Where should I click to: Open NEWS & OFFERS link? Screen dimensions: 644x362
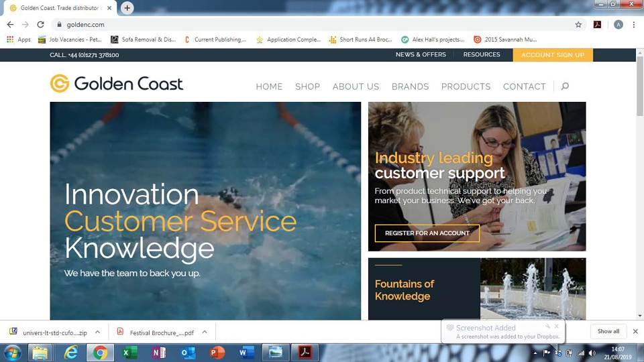(421, 54)
